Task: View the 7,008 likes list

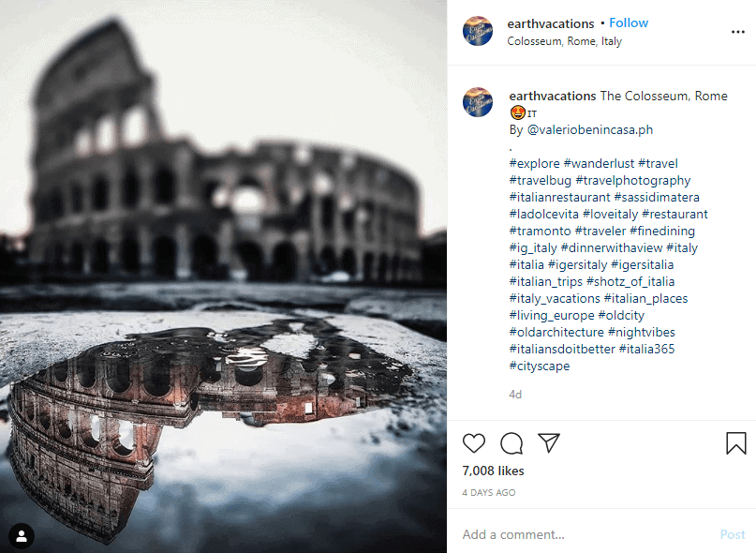Action: (493, 471)
